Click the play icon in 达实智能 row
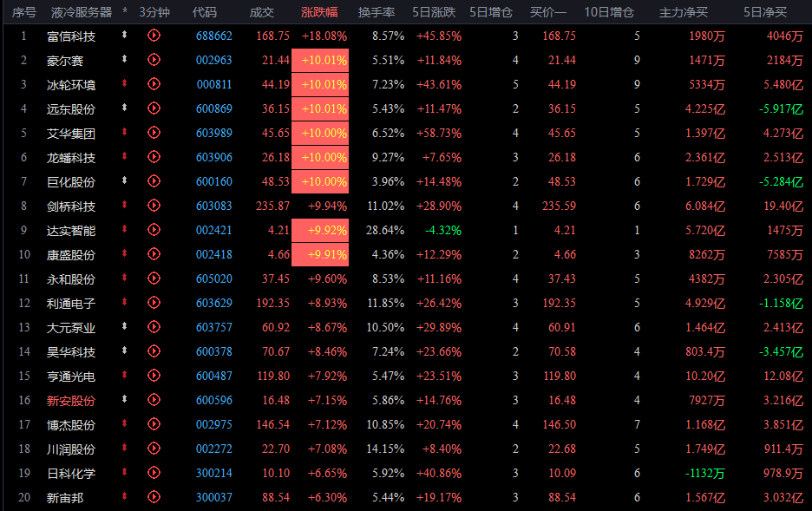Viewport: 812px width, 511px height. 154,231
